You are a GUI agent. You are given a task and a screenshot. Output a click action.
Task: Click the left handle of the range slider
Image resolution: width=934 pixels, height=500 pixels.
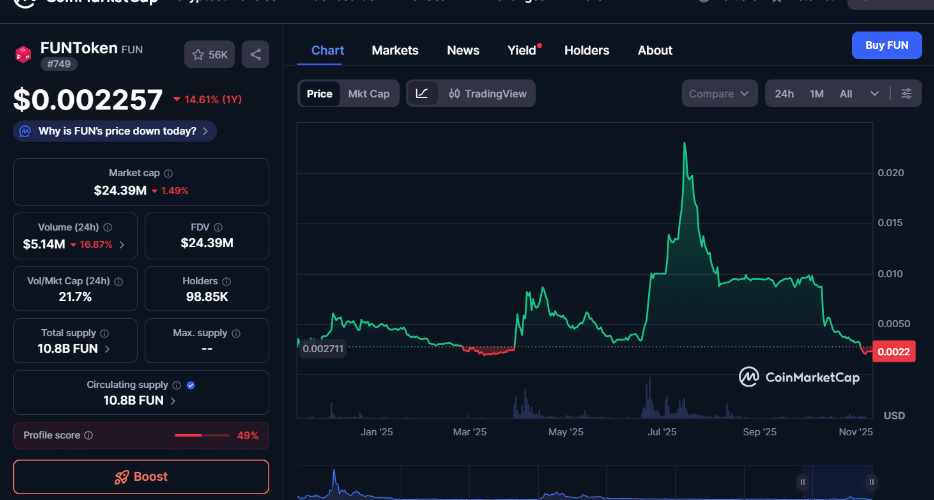tap(802, 482)
